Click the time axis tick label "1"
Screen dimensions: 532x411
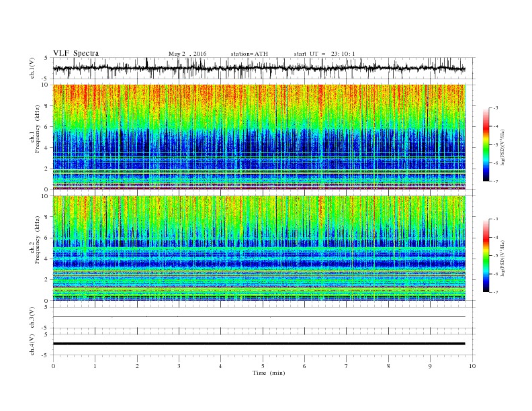point(95,366)
